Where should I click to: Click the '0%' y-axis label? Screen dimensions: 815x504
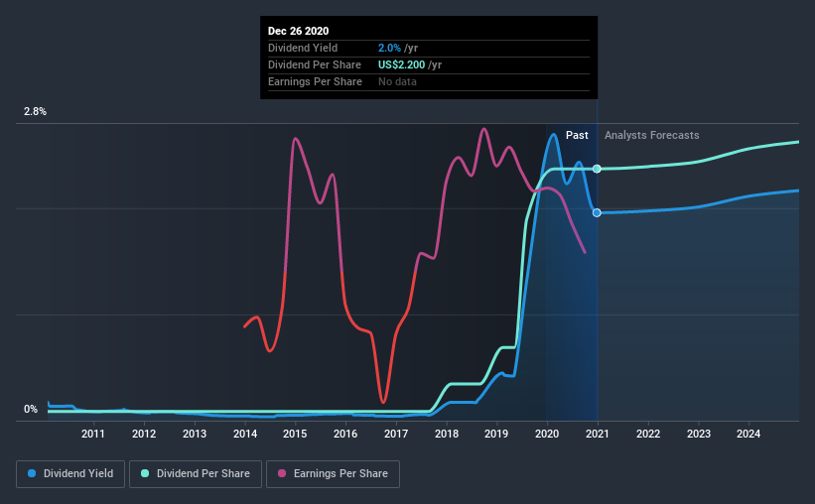pos(31,410)
